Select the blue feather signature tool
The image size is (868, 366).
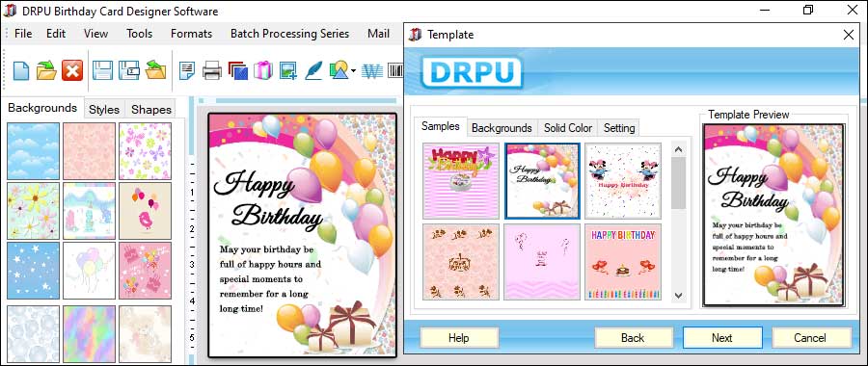click(313, 70)
